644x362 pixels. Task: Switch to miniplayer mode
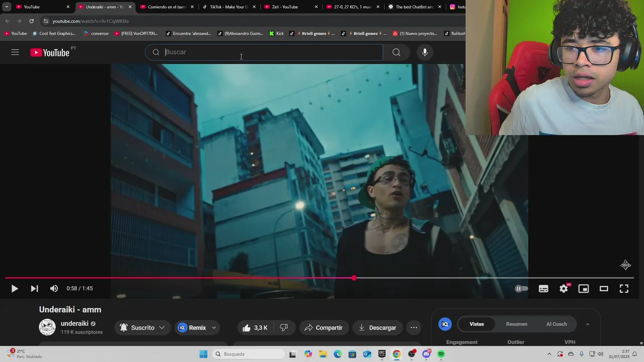[584, 289]
